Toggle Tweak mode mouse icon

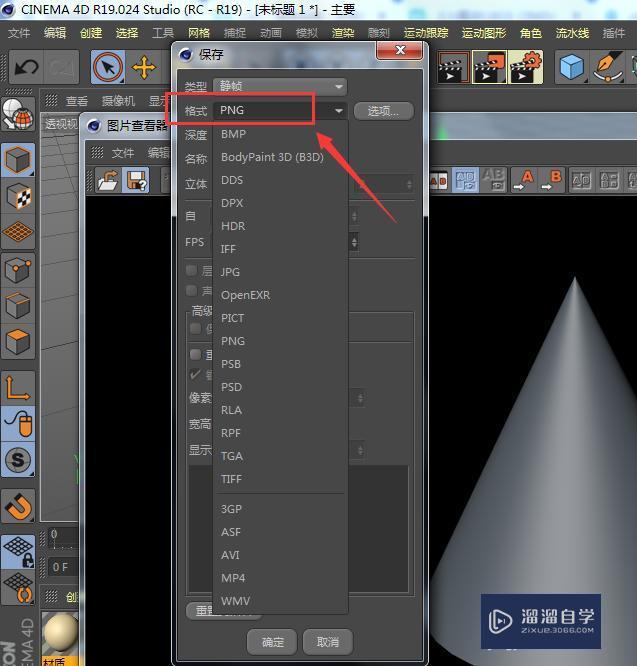pyautogui.click(x=18, y=423)
